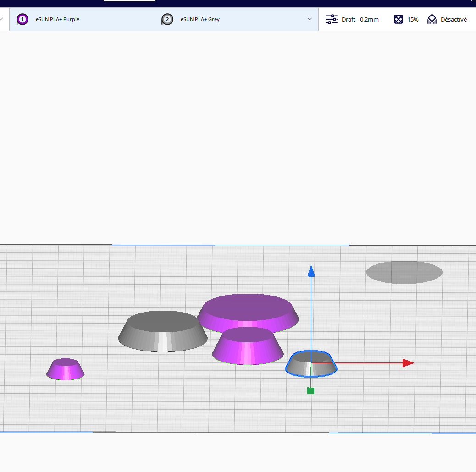Grab the blue Z-axis move arrow
Viewport: 476px width, 472px height.
(311, 271)
